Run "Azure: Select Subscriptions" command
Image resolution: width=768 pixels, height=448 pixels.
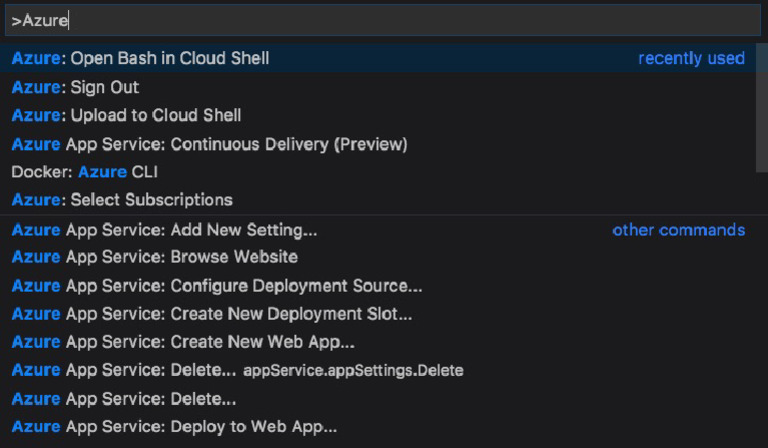pos(378,200)
